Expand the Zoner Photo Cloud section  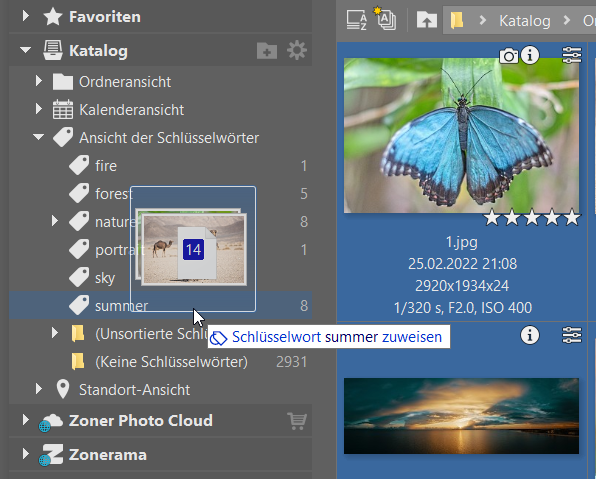(25, 420)
